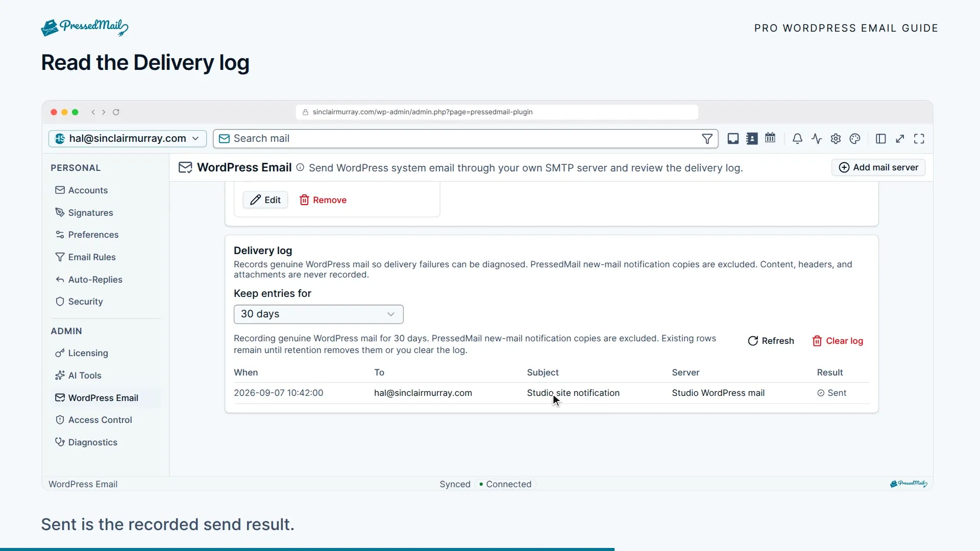
Task: Open the contacts address book icon
Action: click(752, 139)
